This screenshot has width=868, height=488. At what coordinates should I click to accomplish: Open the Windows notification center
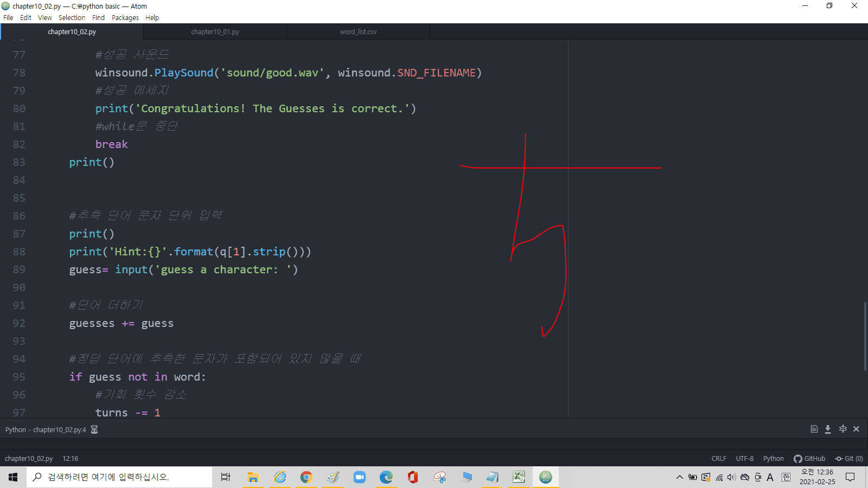tap(850, 477)
